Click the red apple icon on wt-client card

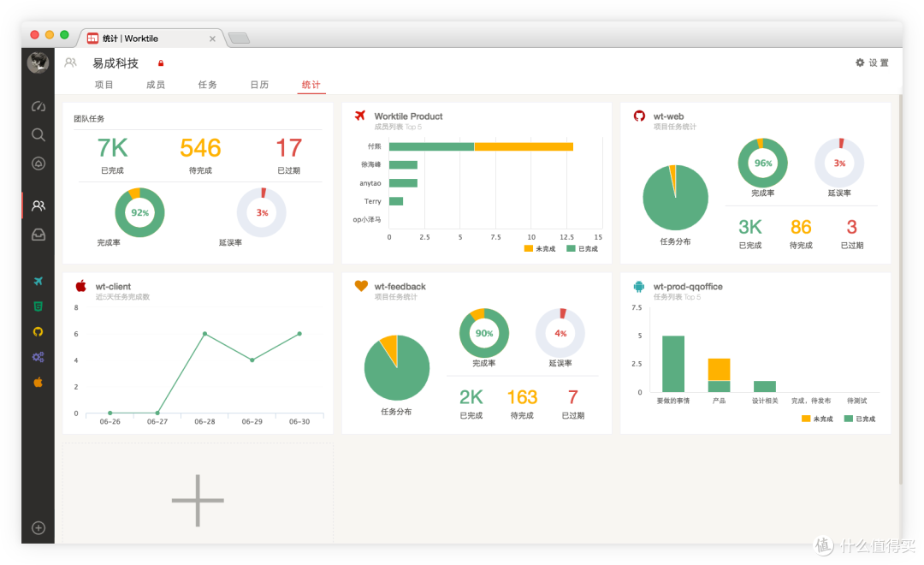coord(81,286)
